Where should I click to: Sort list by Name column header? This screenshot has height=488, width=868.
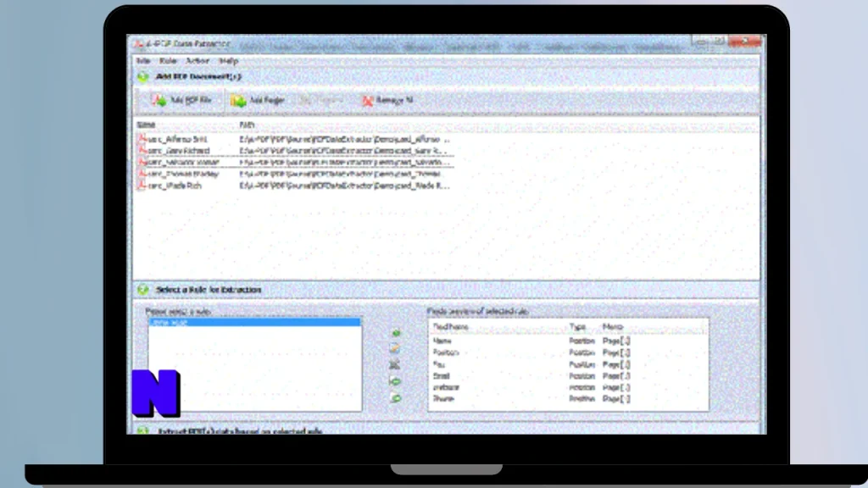pos(146,125)
